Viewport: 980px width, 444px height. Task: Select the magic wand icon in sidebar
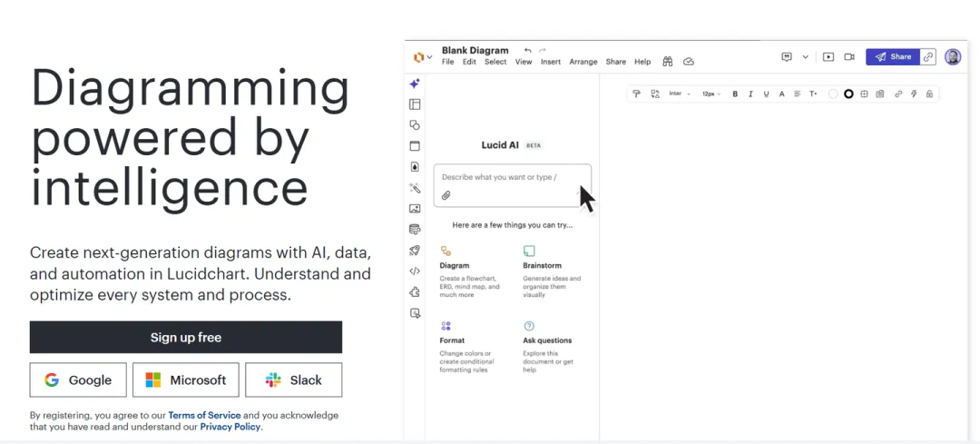pyautogui.click(x=415, y=188)
